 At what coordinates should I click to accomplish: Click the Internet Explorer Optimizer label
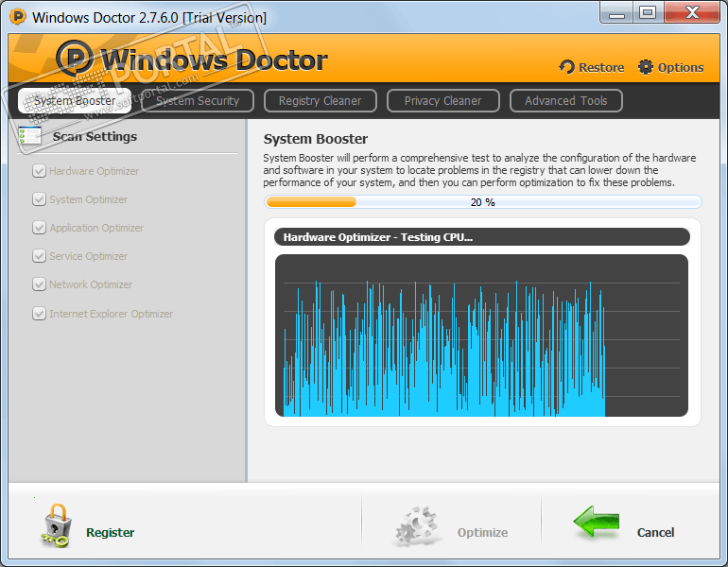(x=111, y=314)
